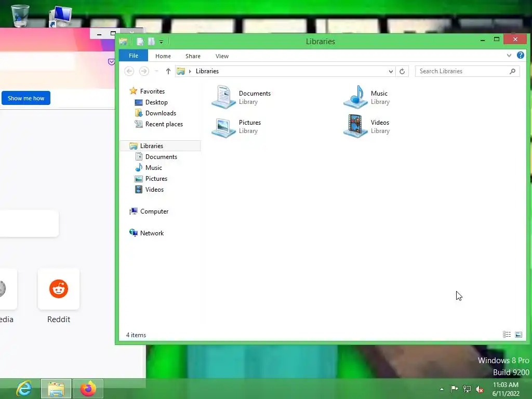
Task: Open the Pictures library icon
Action: [x=223, y=127]
